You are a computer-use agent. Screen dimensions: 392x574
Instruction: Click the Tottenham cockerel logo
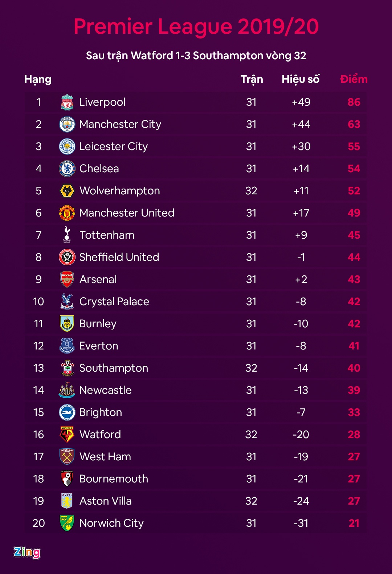click(x=67, y=235)
